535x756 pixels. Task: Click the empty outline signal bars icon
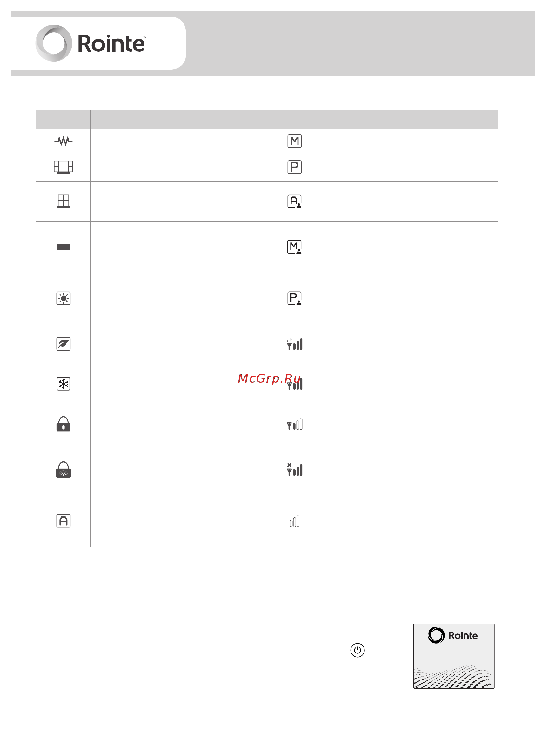pos(295,521)
